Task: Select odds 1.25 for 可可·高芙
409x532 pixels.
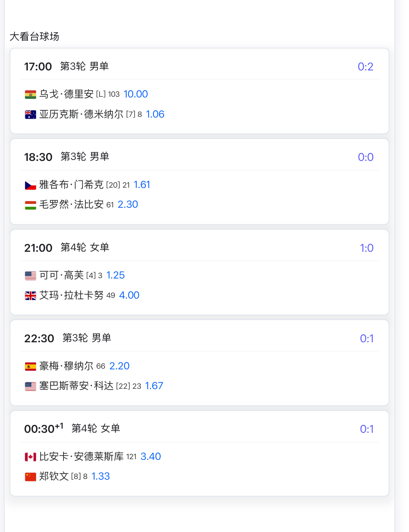Action: (x=115, y=275)
